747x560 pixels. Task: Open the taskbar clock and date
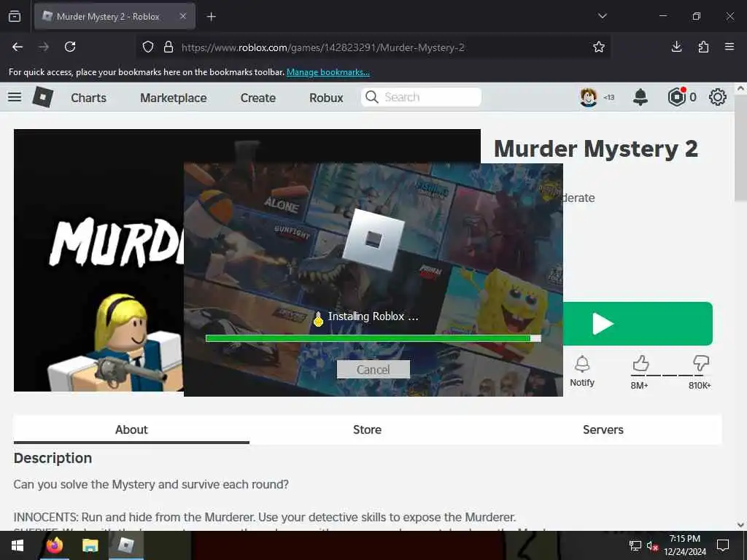(685, 545)
